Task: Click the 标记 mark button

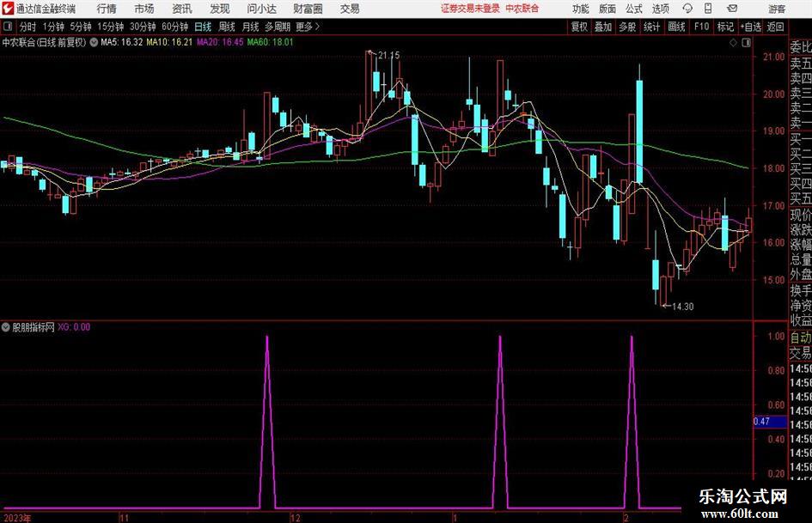Action: click(725, 27)
